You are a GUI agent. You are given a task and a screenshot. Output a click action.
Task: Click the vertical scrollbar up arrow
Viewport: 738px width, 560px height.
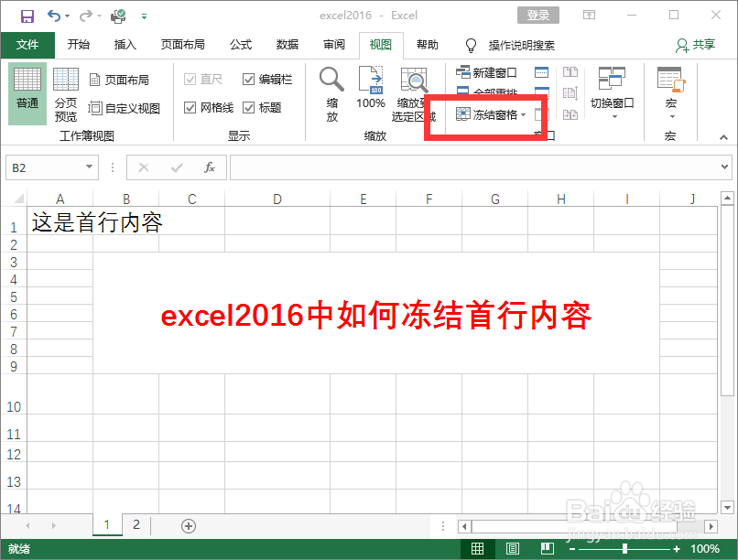(x=727, y=198)
